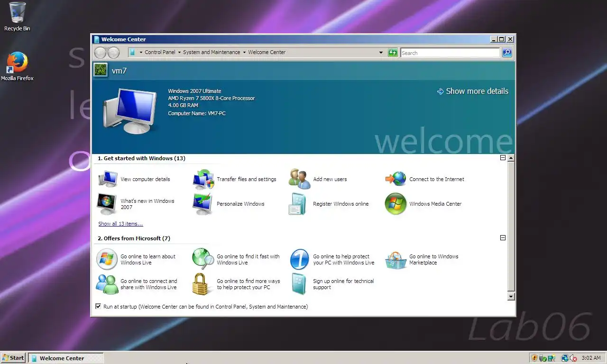The height and width of the screenshot is (364, 607).
Task: Select find it fast with Windows Live icon
Action: pyautogui.click(x=203, y=259)
